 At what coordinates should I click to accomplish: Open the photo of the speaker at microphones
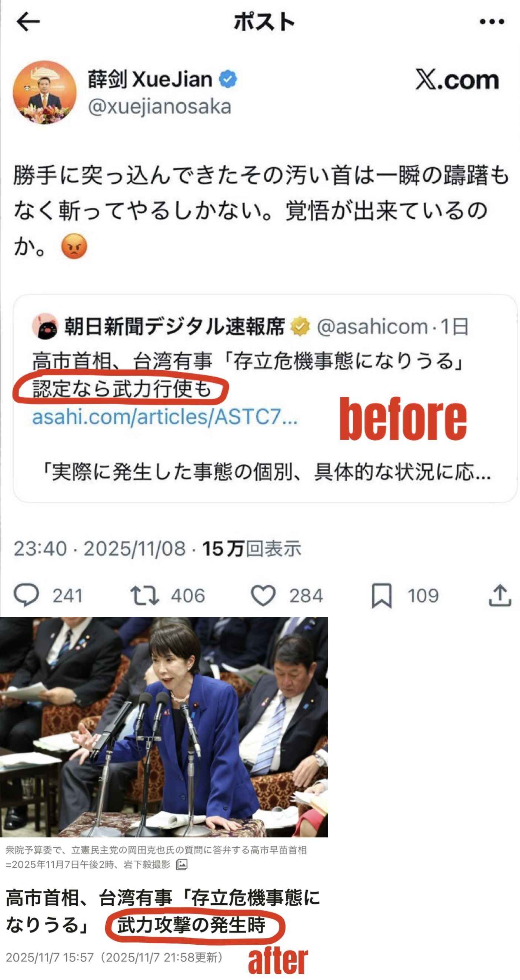pos(164,726)
